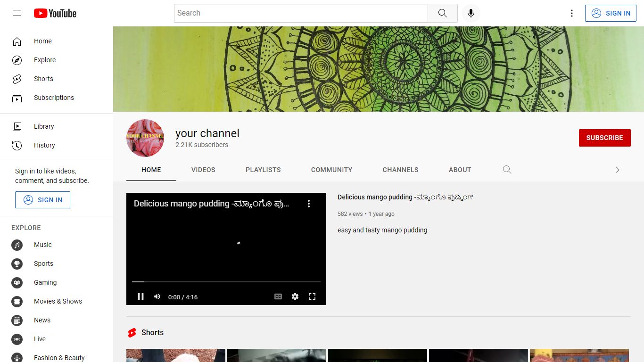
Task: Click the red SUBSCRIBE button
Action: pyautogui.click(x=604, y=138)
